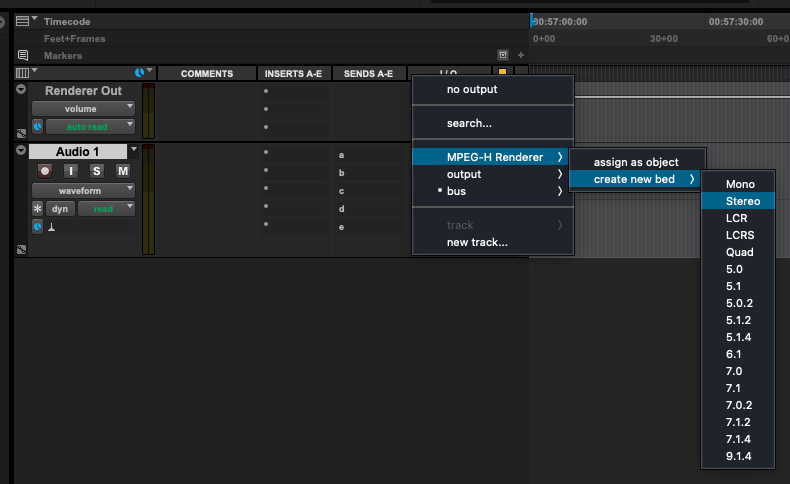Click the marker window icon in the Markers ruler
The image size is (790, 484).
(503, 55)
